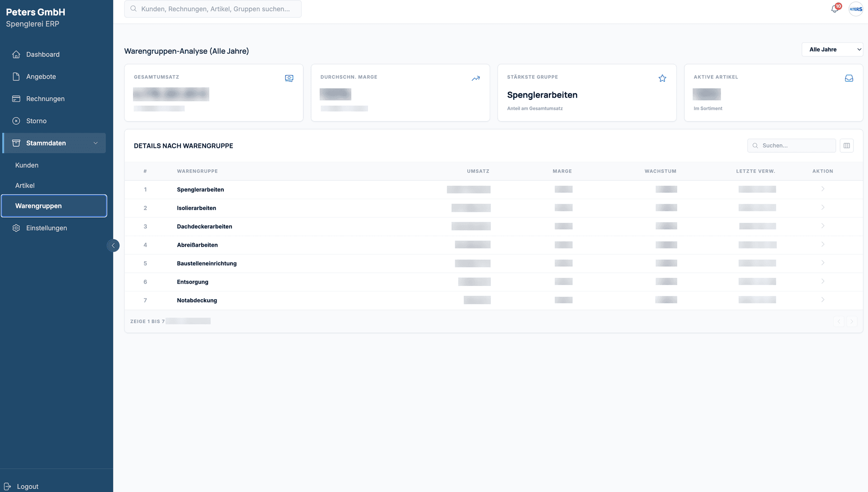Focus the table Suchen field

click(x=792, y=145)
